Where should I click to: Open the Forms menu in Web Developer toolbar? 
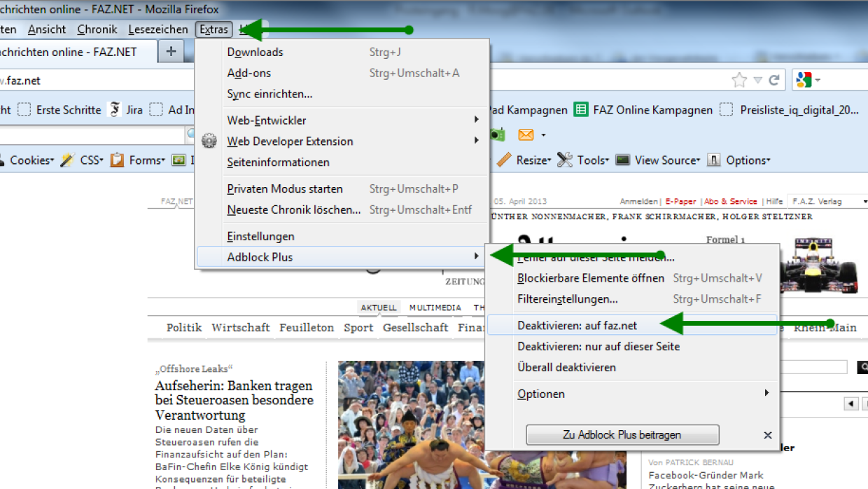(x=137, y=160)
